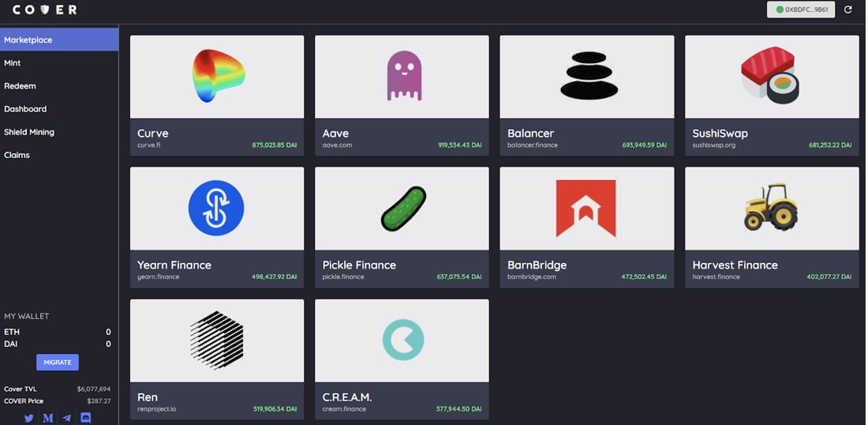Image resolution: width=868 pixels, height=425 pixels.
Task: Click the aave.com URL text
Action: 337,145
